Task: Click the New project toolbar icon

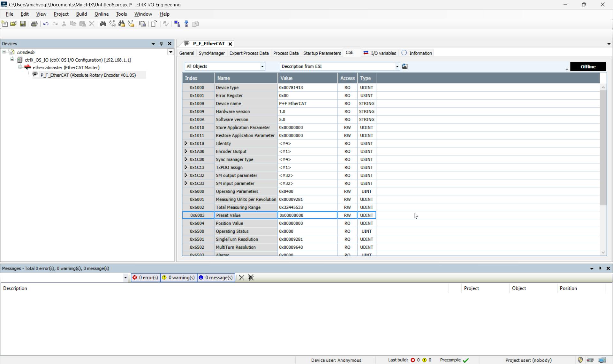Action: coord(4,24)
